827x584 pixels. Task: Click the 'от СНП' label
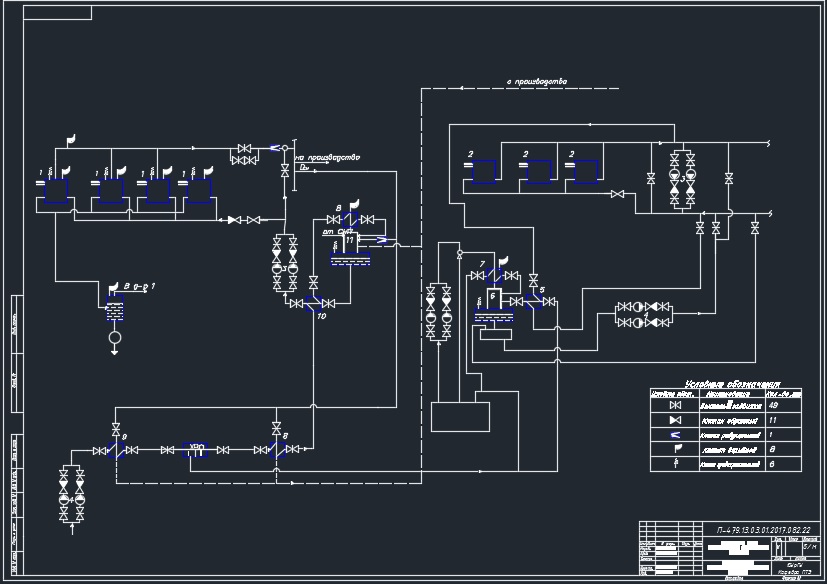(338, 232)
